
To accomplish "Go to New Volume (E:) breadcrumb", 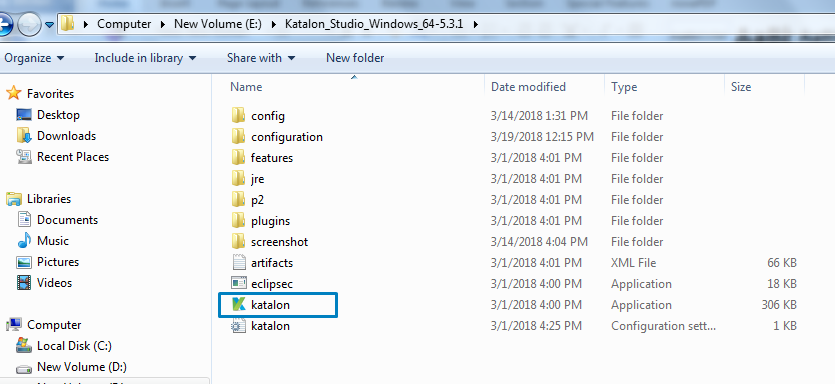I will click(218, 24).
